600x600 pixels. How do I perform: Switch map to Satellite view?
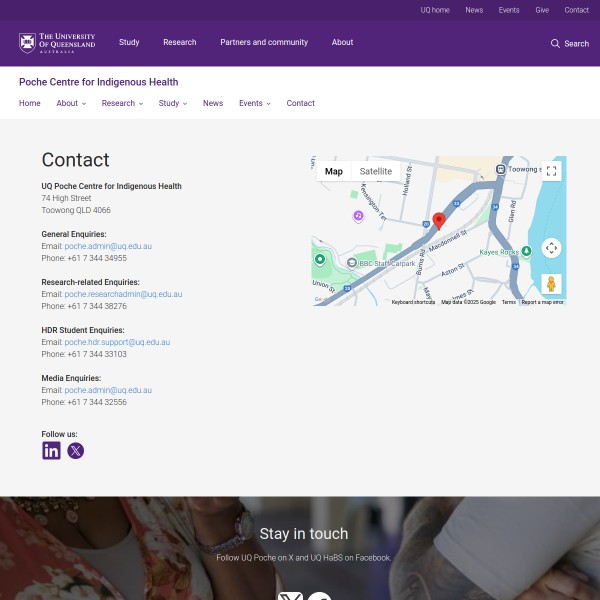tap(376, 171)
